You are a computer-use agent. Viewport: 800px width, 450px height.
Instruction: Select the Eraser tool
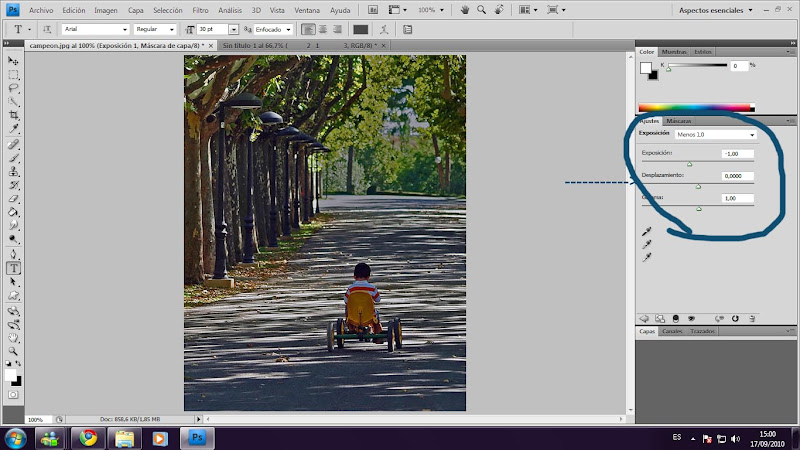[14, 198]
